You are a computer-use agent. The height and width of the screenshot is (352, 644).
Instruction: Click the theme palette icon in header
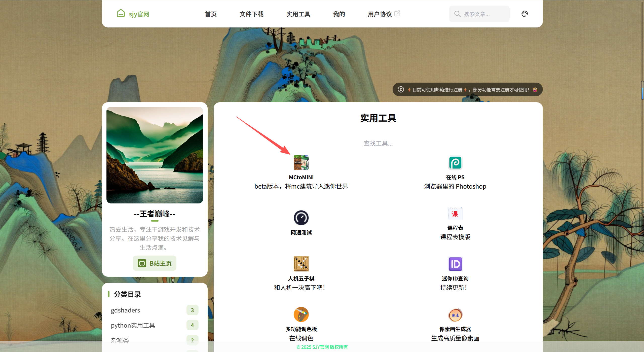[524, 14]
